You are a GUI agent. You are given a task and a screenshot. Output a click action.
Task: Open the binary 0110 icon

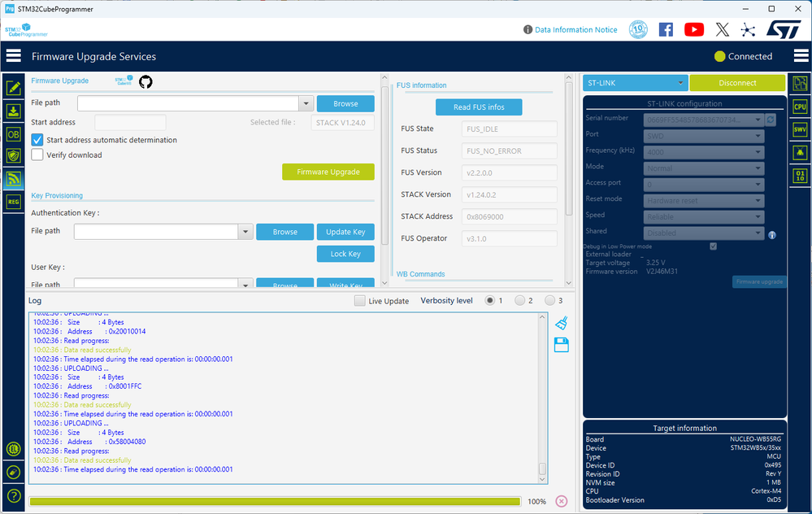[x=800, y=176]
